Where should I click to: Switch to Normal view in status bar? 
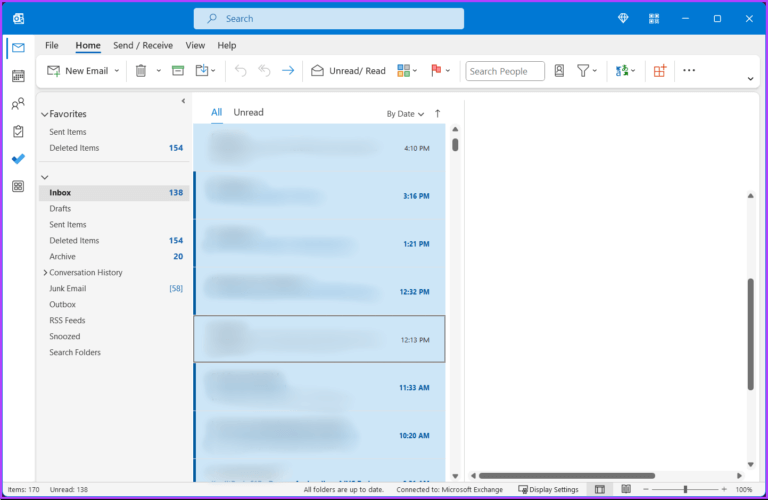pyautogui.click(x=600, y=489)
